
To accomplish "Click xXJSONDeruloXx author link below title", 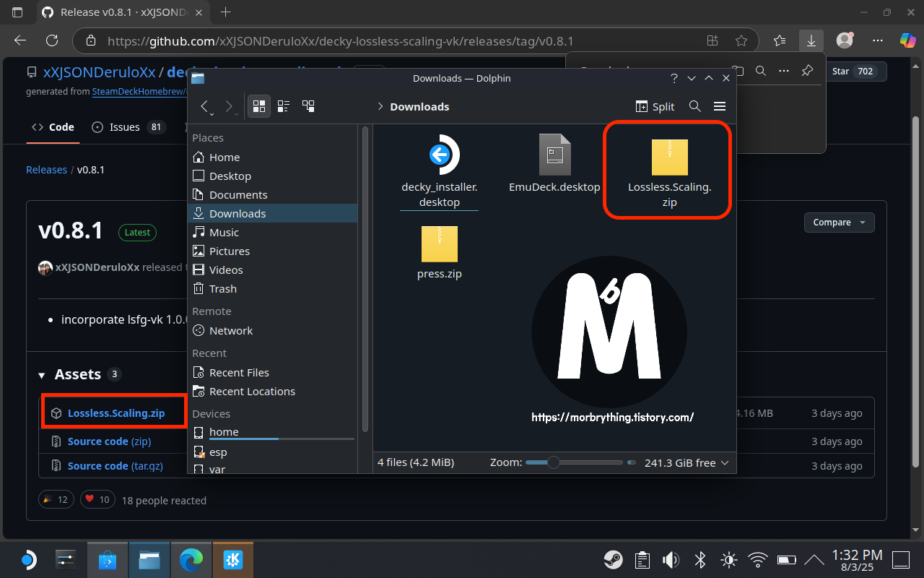I will click(x=97, y=267).
